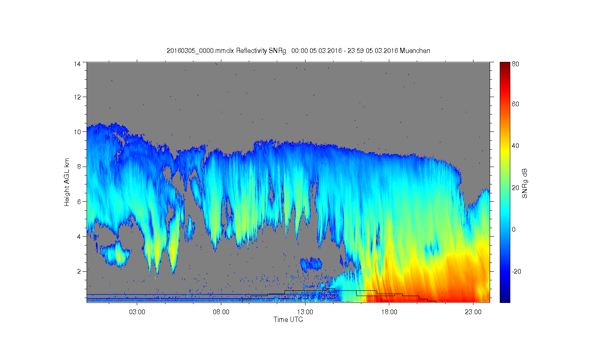Click the colorbar value 20
Viewport: 607px width, 364px height.
click(516, 188)
